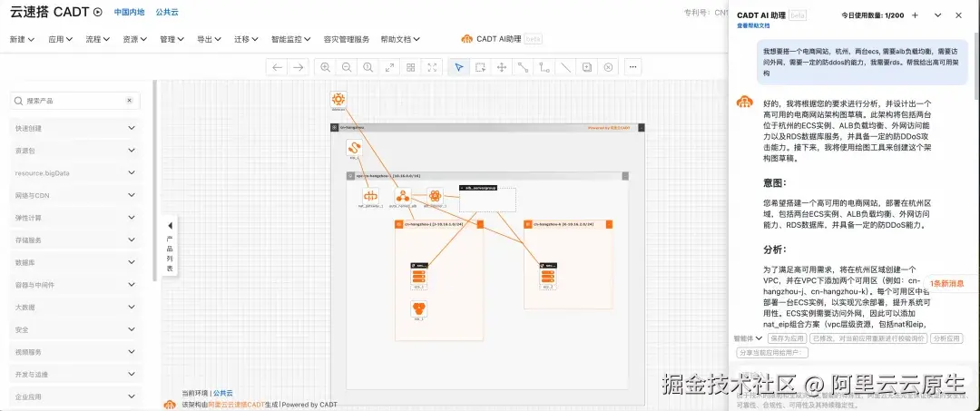The width and height of the screenshot is (980, 411).
Task: Select the ecs_1 server node
Action: (418, 275)
